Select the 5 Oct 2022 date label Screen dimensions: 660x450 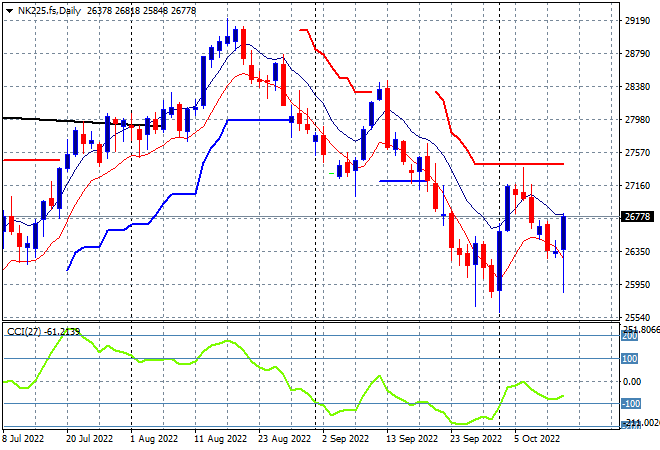pyautogui.click(x=537, y=439)
